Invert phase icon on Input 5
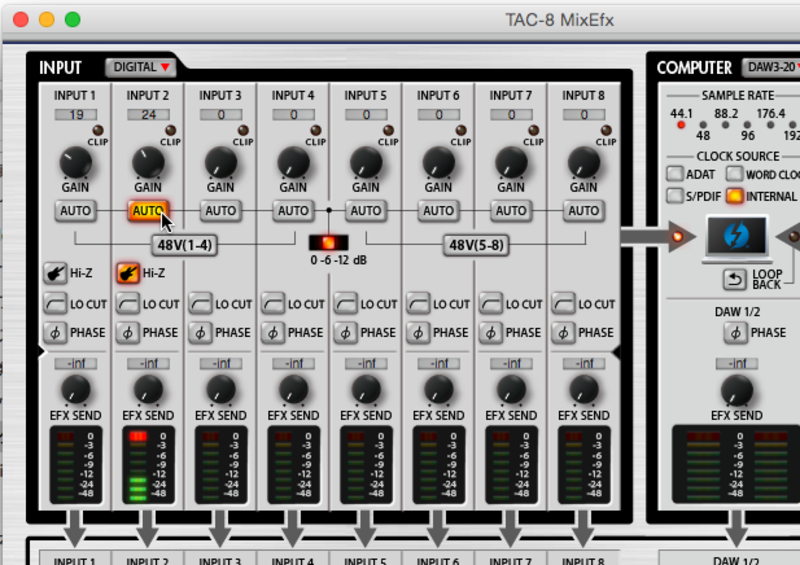800x565 pixels. click(345, 333)
